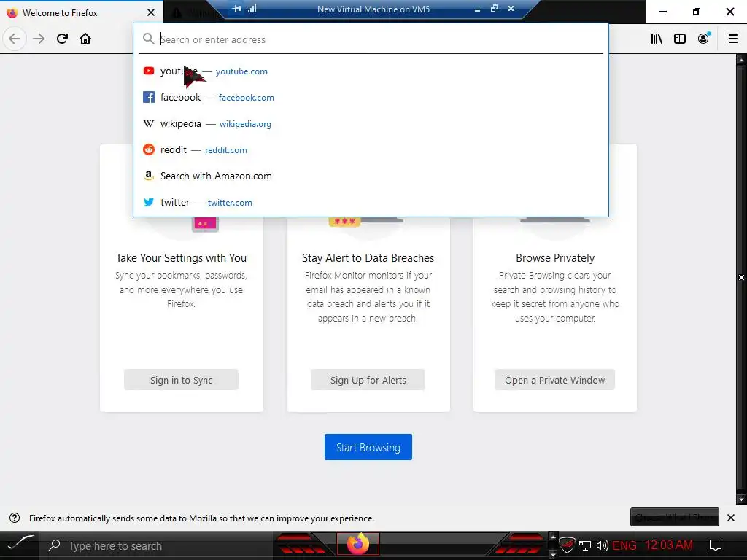
Task: Close the New Virtual Machine connection bar
Action: (x=511, y=8)
